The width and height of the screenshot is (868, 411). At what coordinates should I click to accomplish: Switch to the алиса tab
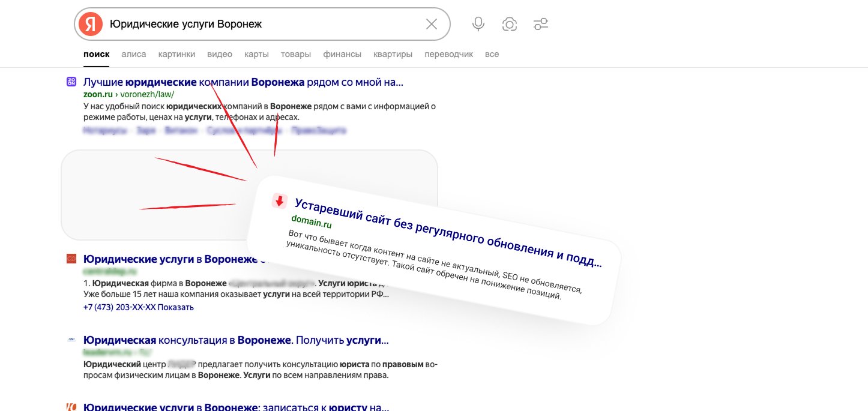pos(134,54)
